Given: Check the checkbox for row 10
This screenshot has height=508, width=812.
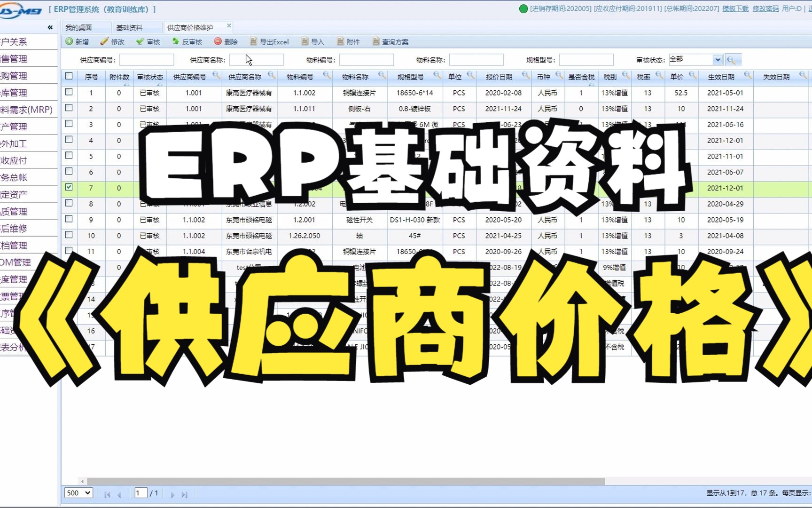Looking at the screenshot, I should click(69, 235).
